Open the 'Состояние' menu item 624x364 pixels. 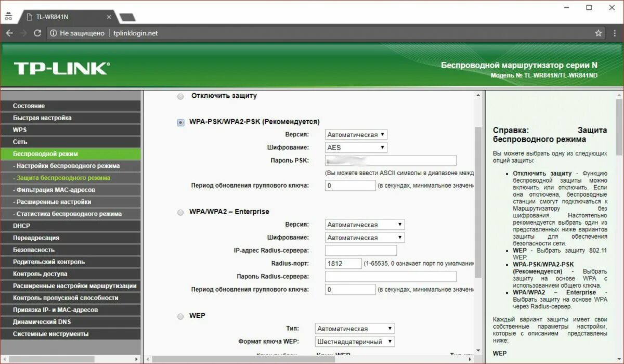[71, 106]
